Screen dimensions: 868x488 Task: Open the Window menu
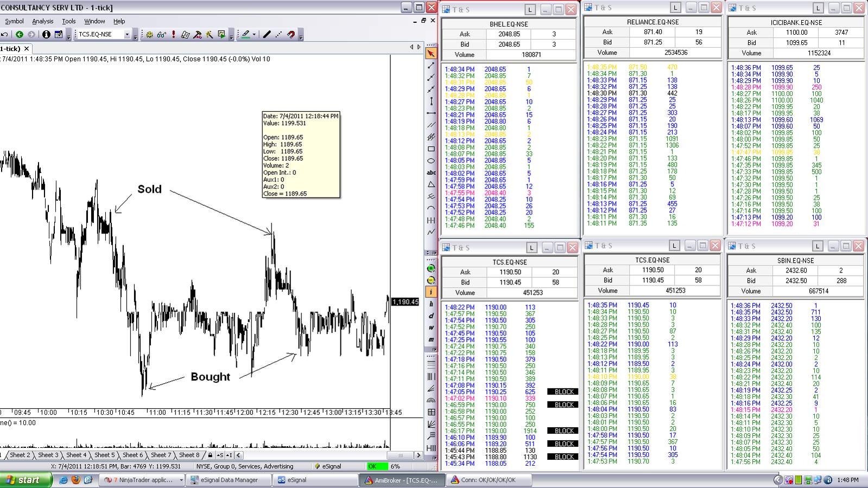tap(94, 21)
